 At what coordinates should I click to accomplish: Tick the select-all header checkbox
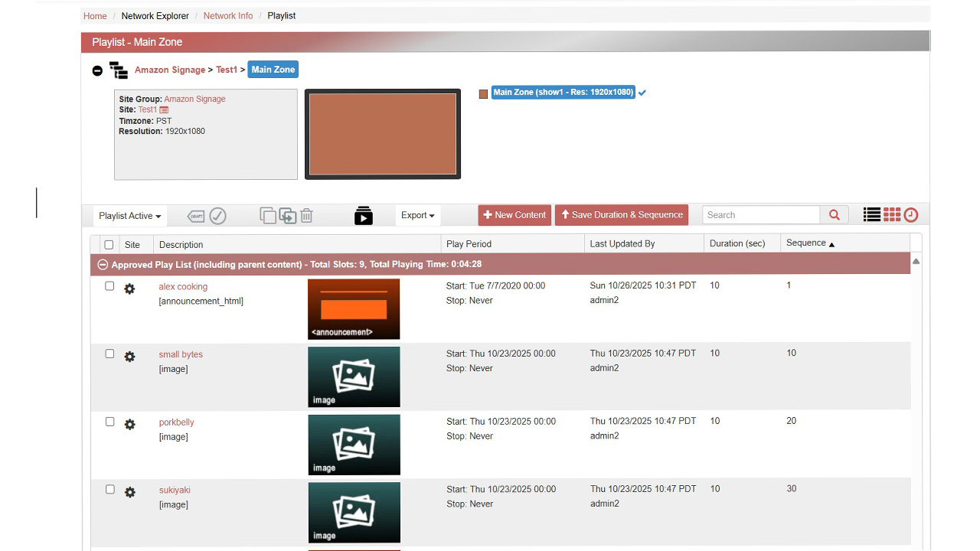pos(109,245)
